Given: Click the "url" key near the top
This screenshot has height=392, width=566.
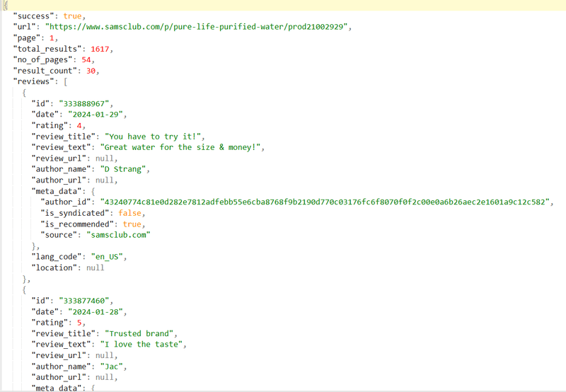Looking at the screenshot, I should pyautogui.click(x=25, y=27).
